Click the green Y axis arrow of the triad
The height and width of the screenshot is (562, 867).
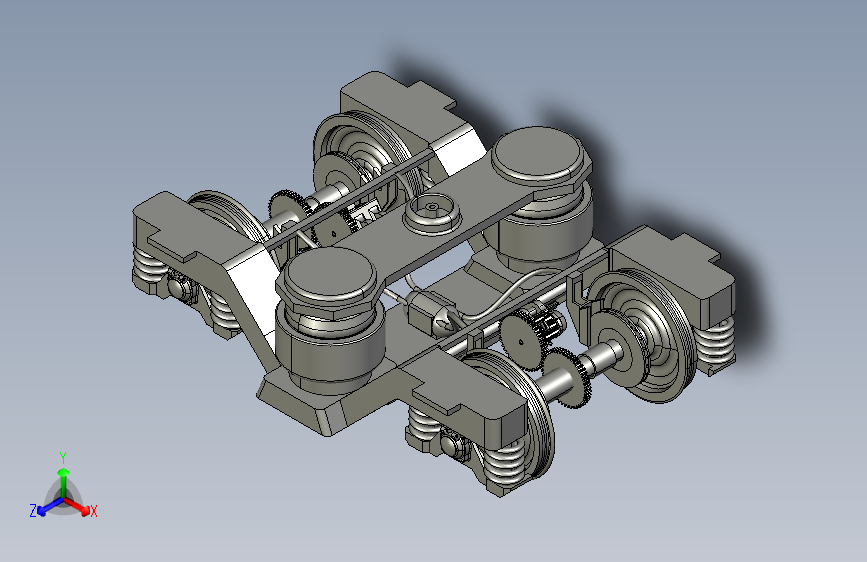64,481
